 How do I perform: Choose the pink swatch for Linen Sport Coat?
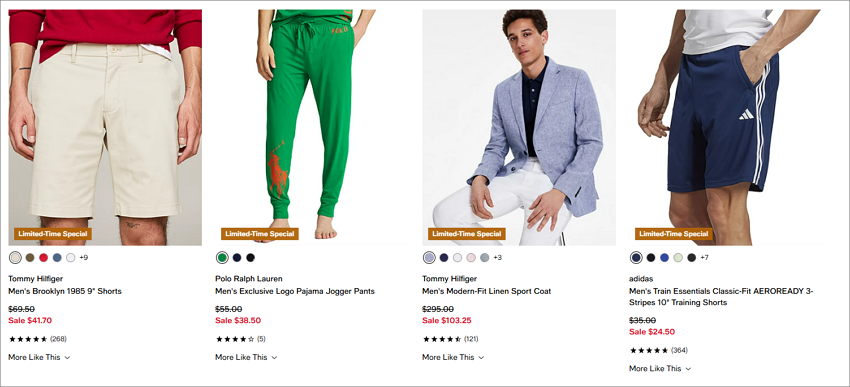coord(471,257)
